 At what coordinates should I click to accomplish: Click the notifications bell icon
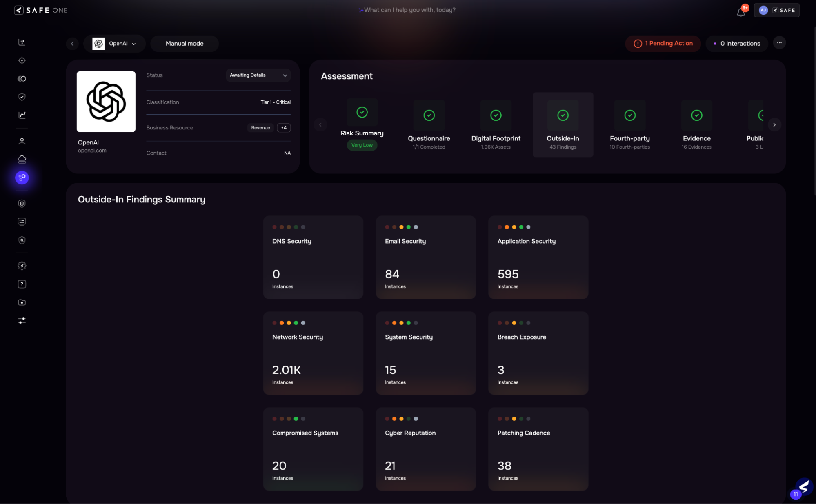(740, 12)
